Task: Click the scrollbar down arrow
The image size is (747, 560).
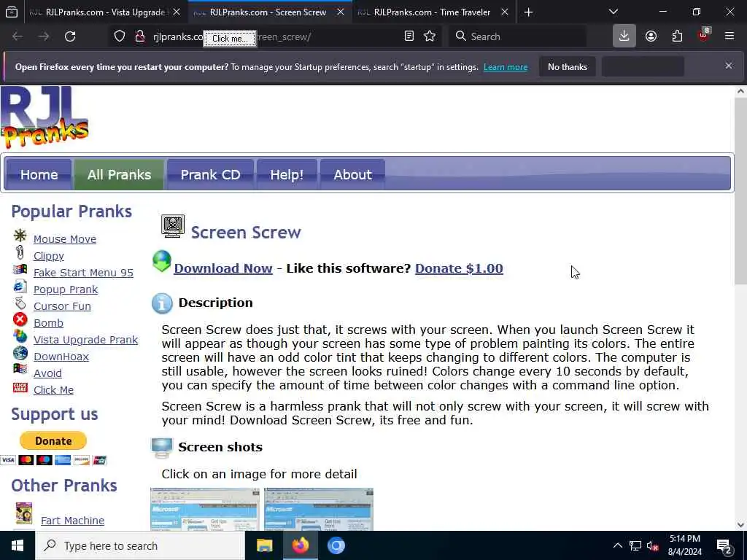Action: (740, 525)
